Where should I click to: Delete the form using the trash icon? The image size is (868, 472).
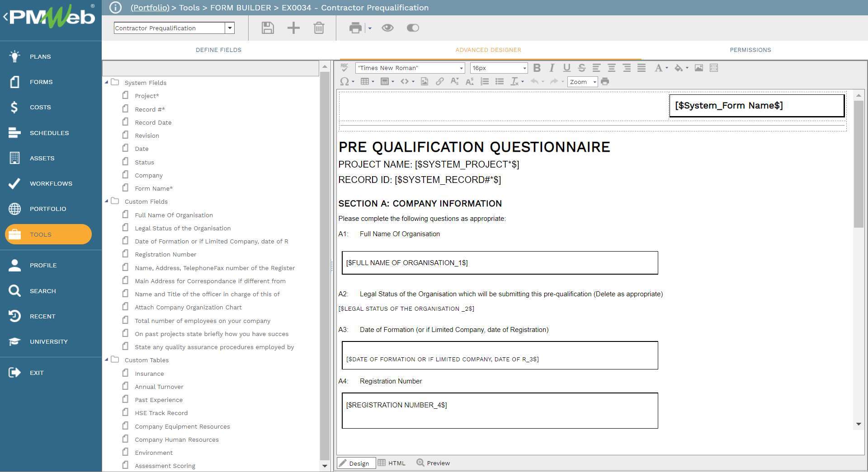coord(319,28)
